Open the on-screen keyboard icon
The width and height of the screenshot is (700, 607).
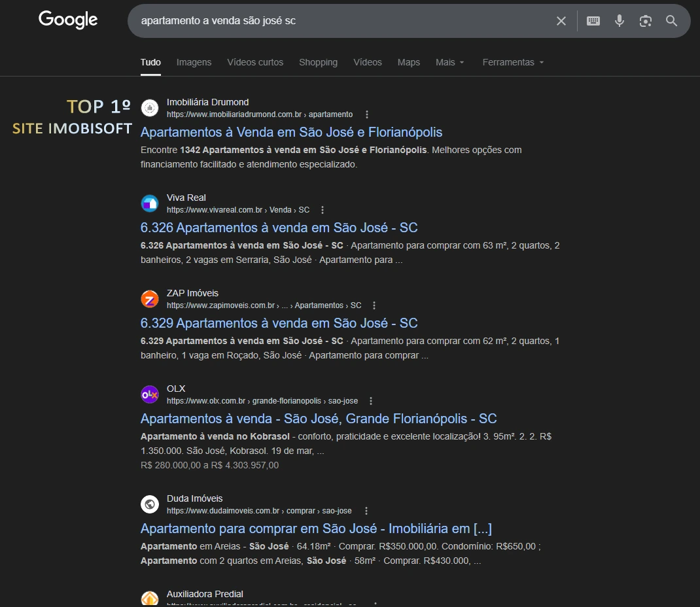tap(593, 20)
